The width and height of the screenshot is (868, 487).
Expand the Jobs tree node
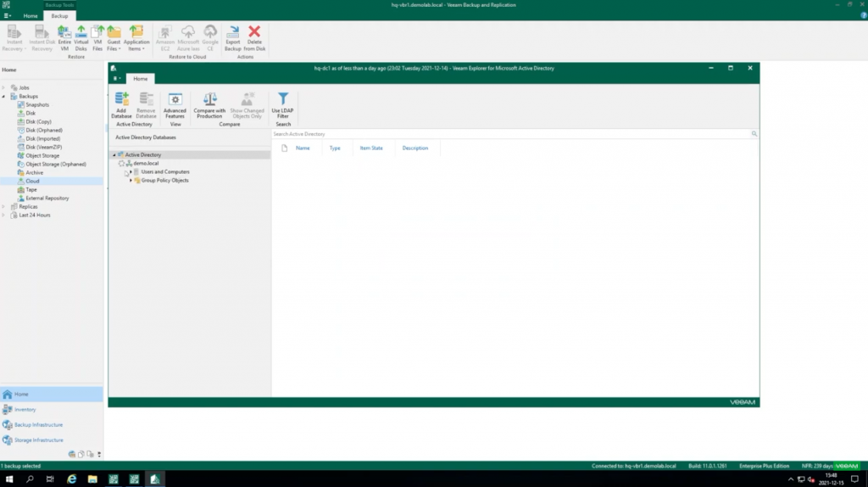[3, 88]
